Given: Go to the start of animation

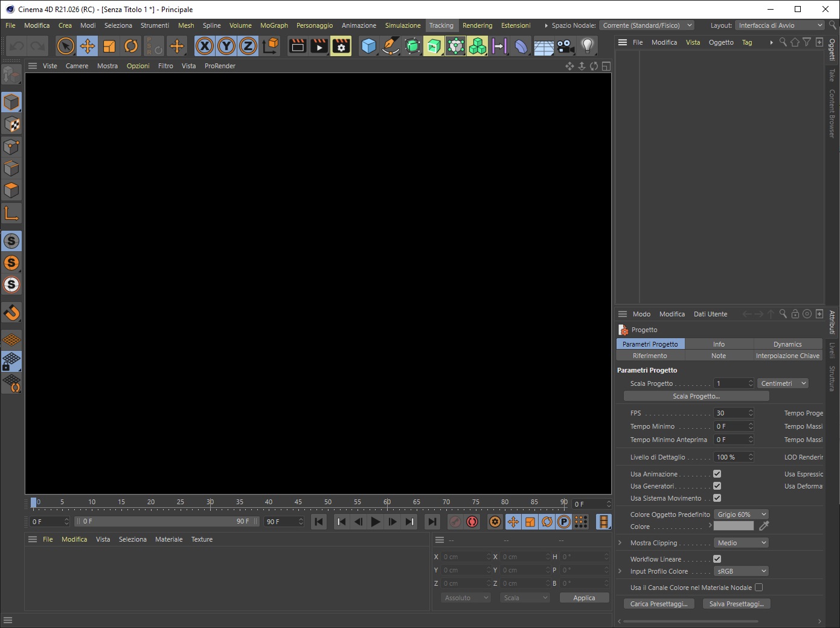Looking at the screenshot, I should (319, 522).
